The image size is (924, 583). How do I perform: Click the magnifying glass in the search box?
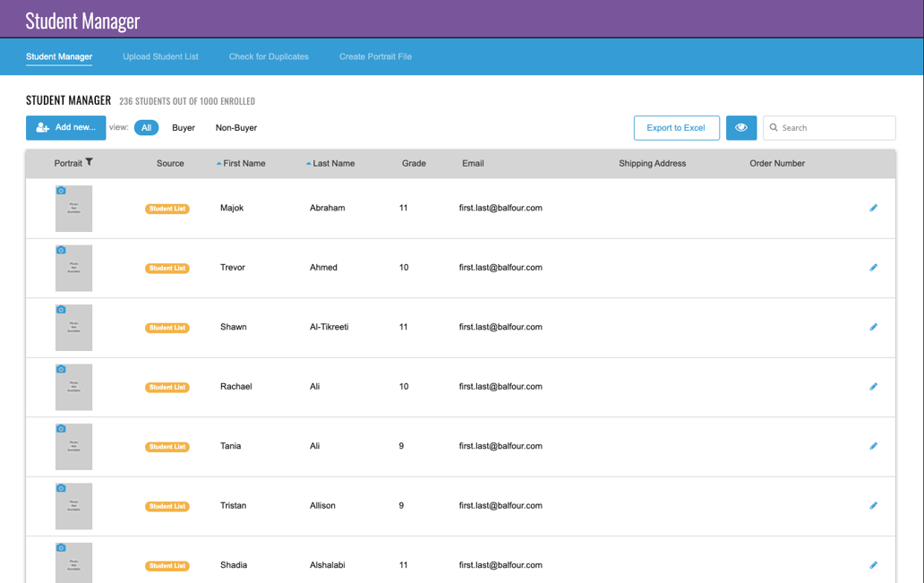774,127
